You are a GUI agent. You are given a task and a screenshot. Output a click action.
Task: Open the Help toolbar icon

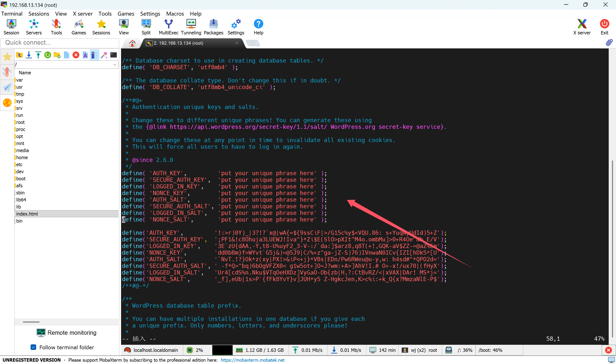[x=258, y=27]
